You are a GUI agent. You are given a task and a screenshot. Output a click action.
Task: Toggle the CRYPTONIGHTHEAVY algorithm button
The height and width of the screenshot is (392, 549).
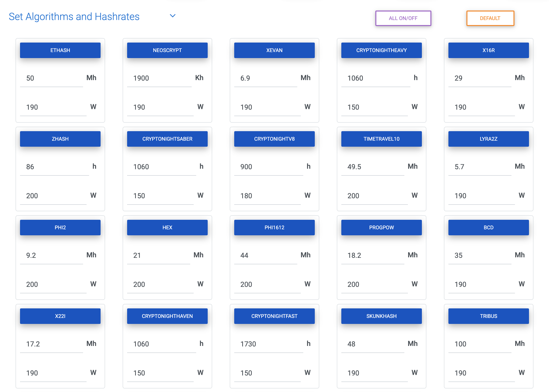(x=382, y=50)
